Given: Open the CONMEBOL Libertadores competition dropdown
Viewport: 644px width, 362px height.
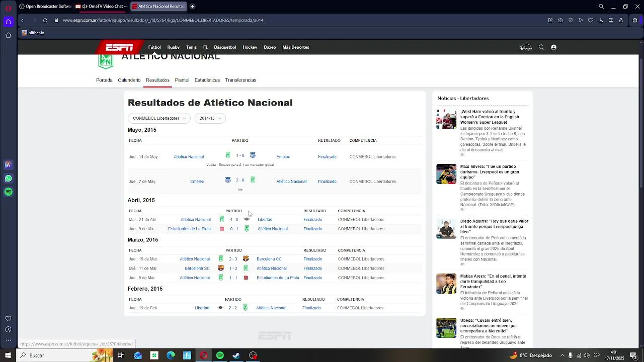Looking at the screenshot, I should pyautogui.click(x=159, y=118).
